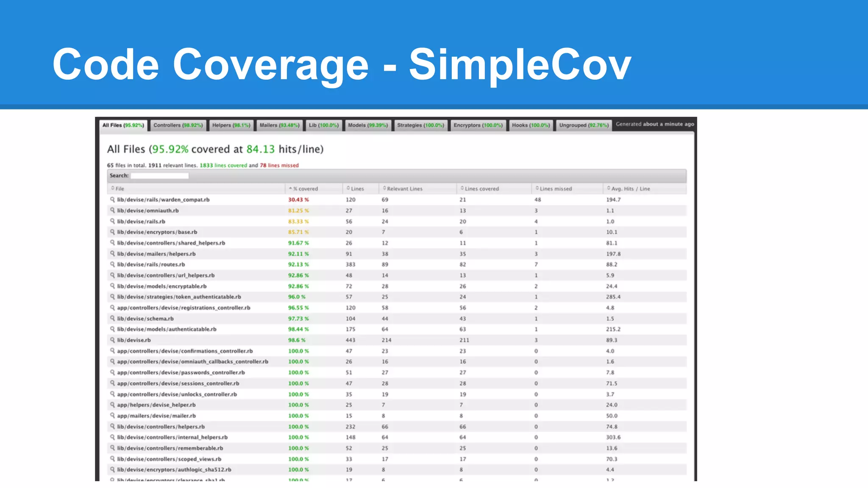
Task: Click magnifier icon beside internal_helpers.rb
Action: [x=112, y=437]
